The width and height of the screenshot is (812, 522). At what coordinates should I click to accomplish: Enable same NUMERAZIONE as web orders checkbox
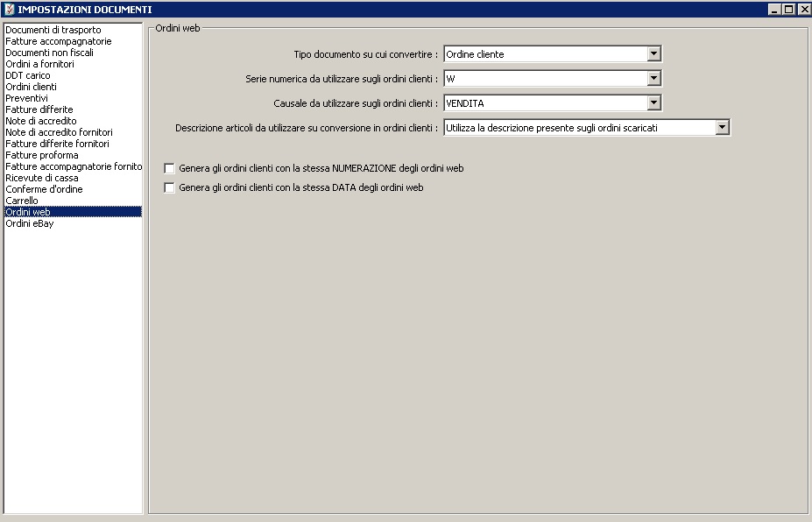click(x=169, y=168)
